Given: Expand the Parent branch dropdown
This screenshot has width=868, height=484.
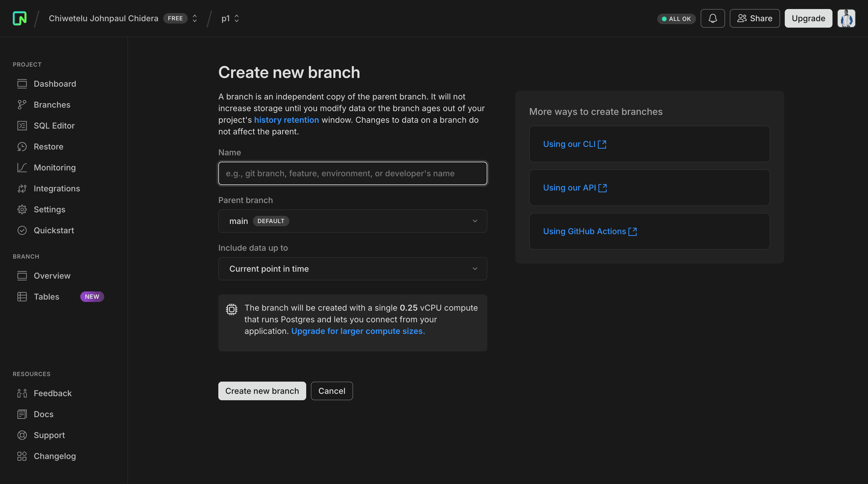Looking at the screenshot, I should 352,220.
